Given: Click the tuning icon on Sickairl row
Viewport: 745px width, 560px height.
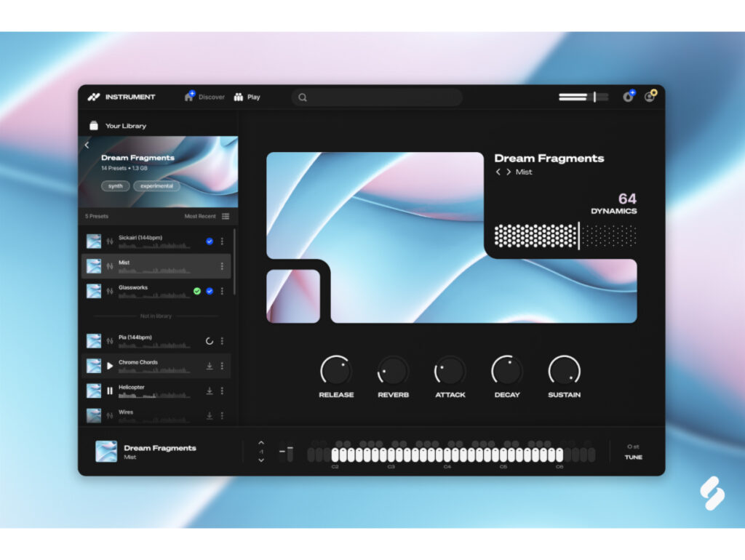Looking at the screenshot, I should tap(110, 241).
